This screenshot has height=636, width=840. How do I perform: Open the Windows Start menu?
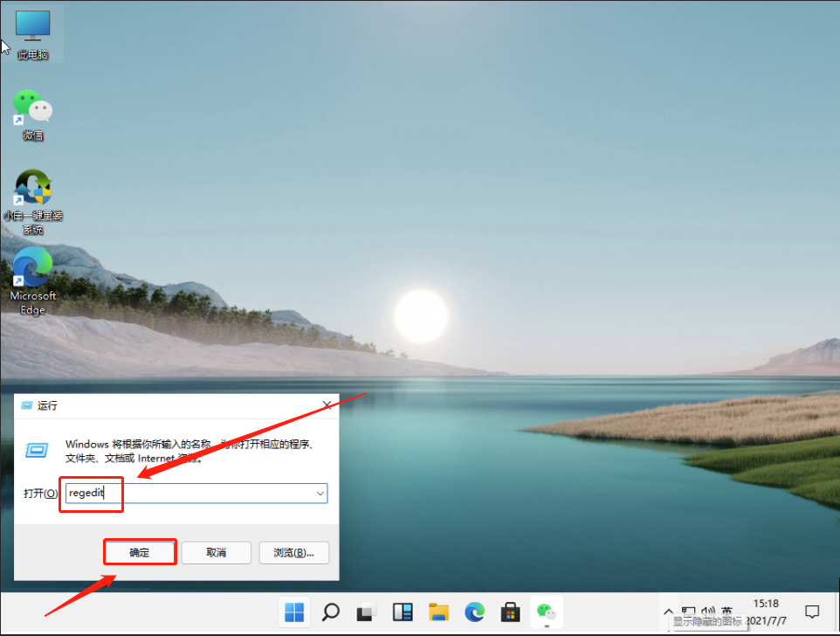click(294, 612)
